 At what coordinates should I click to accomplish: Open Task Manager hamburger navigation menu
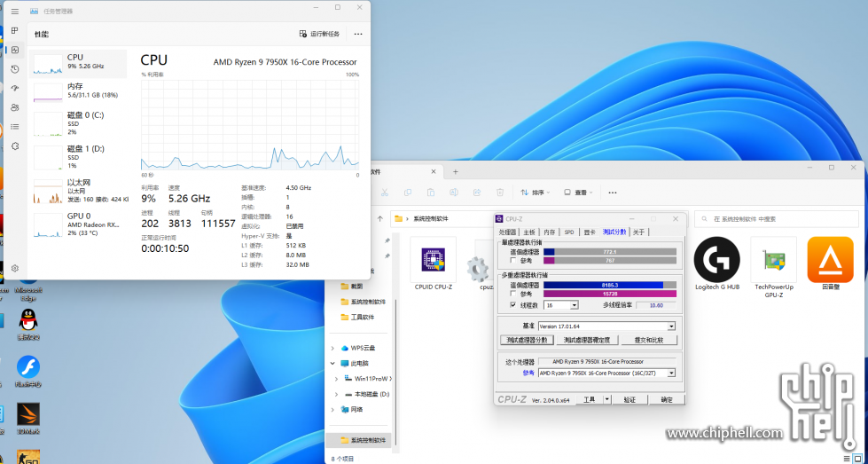15,11
